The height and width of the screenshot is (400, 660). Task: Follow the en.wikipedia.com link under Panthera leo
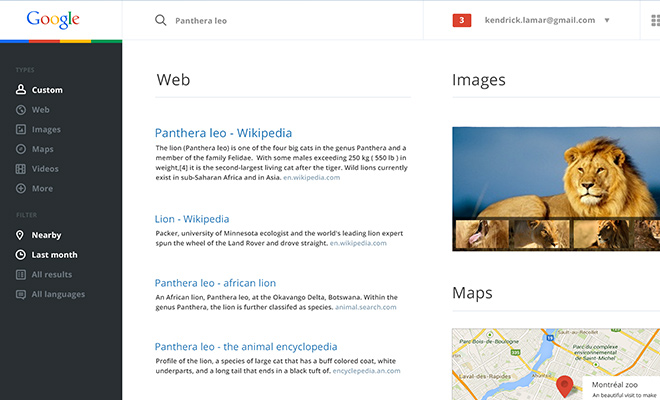pos(311,177)
